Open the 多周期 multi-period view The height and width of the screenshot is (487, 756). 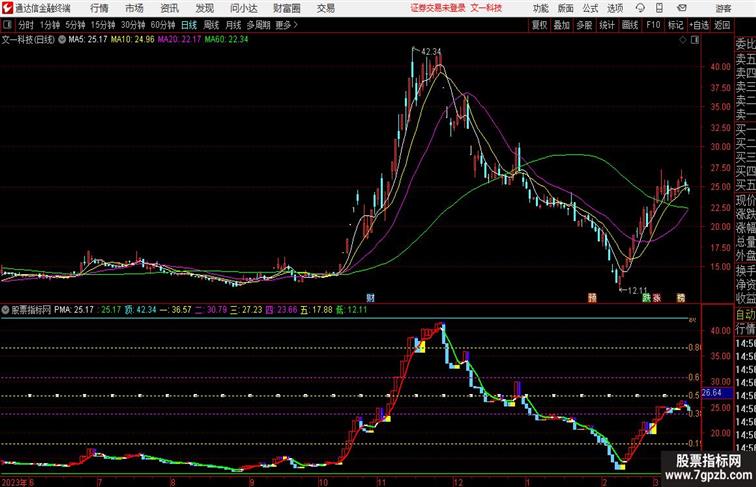coord(258,25)
